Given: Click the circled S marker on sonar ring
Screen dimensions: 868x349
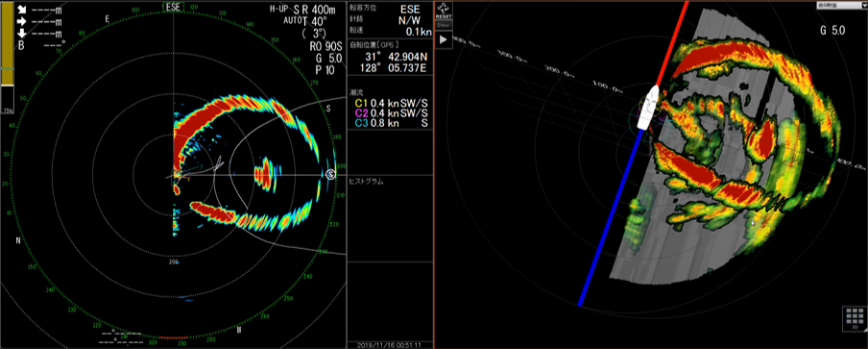Looking at the screenshot, I should 331,175.
